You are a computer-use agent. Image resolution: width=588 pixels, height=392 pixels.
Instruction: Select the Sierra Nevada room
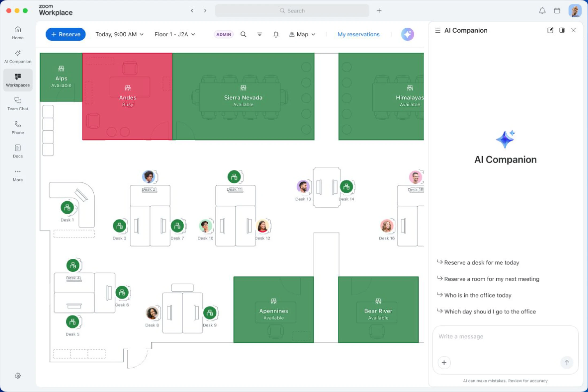243,96
